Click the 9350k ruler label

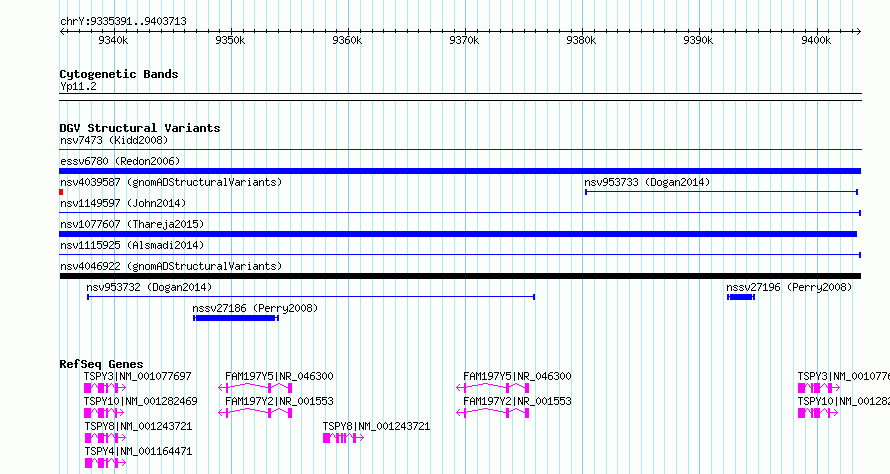coord(230,40)
